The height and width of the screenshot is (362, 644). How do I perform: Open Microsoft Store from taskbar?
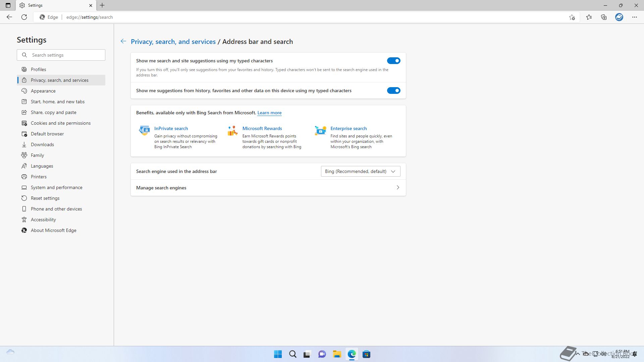[366, 354]
